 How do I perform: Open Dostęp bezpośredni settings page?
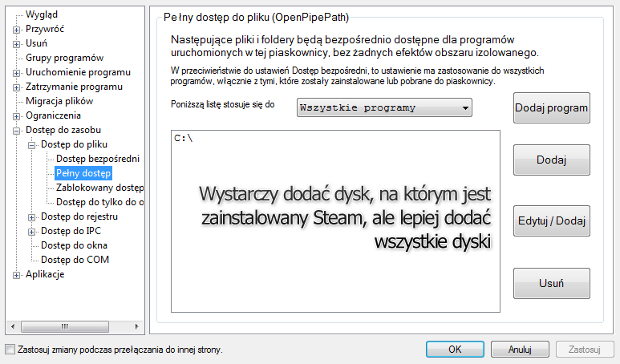point(98,159)
